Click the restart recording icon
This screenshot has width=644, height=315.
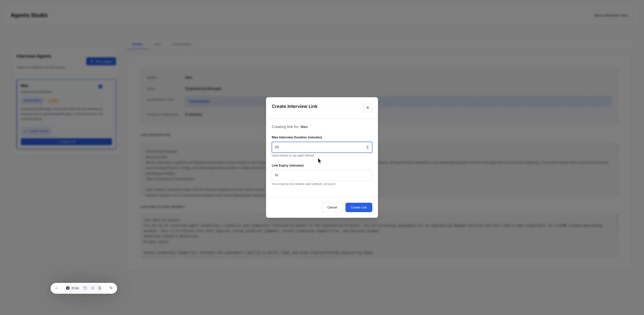[85, 288]
